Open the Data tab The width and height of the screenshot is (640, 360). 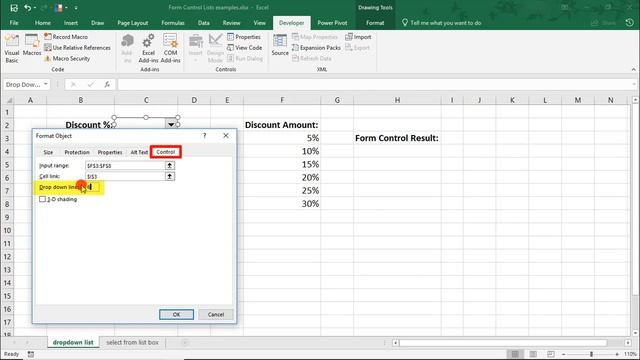coord(204,23)
